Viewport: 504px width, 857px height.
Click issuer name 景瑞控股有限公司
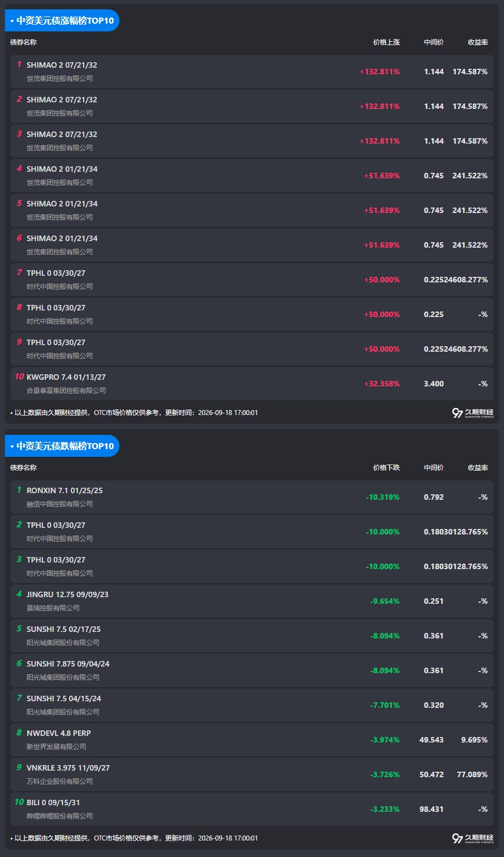pyautogui.click(x=53, y=608)
